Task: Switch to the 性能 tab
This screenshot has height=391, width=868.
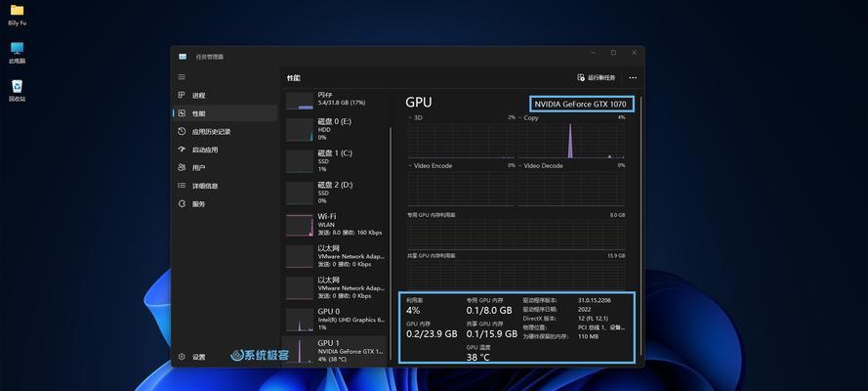Action: coord(225,113)
